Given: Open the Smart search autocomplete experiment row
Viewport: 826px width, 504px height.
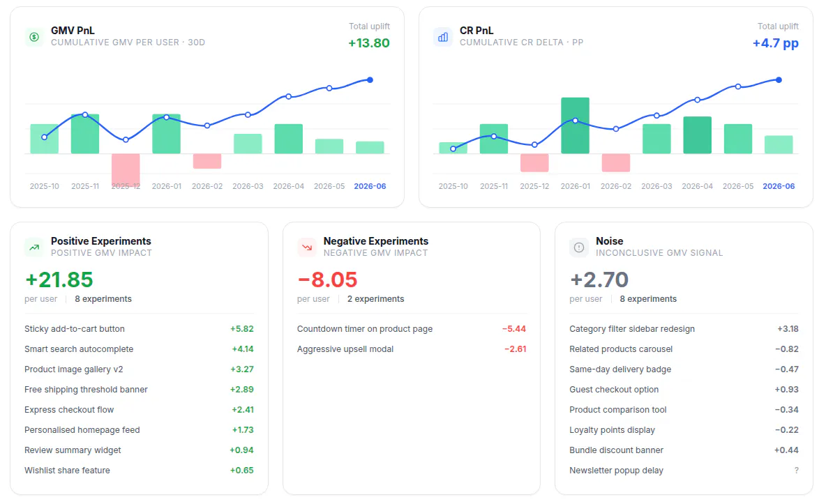Looking at the screenshot, I should click(x=139, y=349).
